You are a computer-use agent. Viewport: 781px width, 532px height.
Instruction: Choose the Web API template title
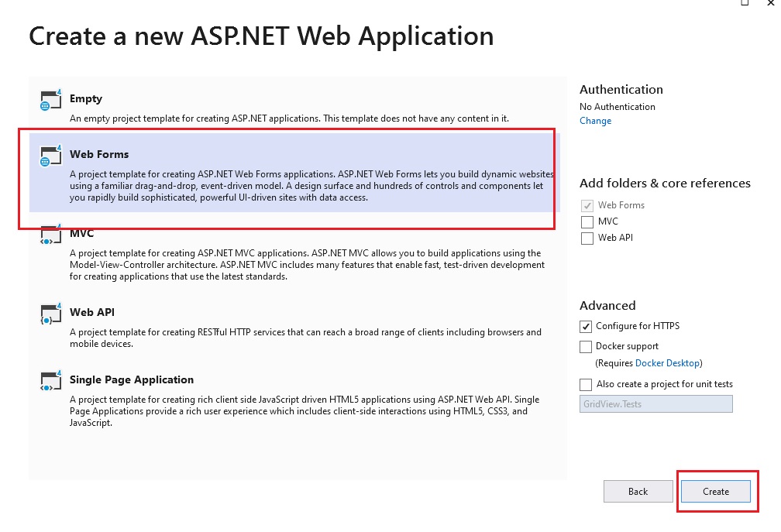point(92,312)
